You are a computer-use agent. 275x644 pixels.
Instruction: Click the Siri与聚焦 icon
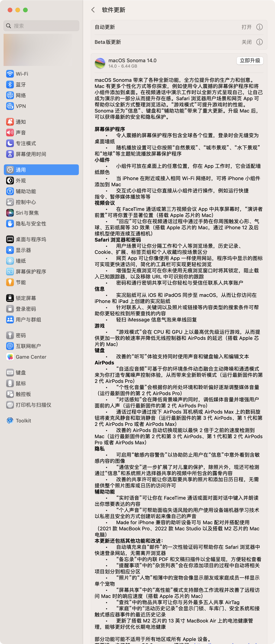10,213
